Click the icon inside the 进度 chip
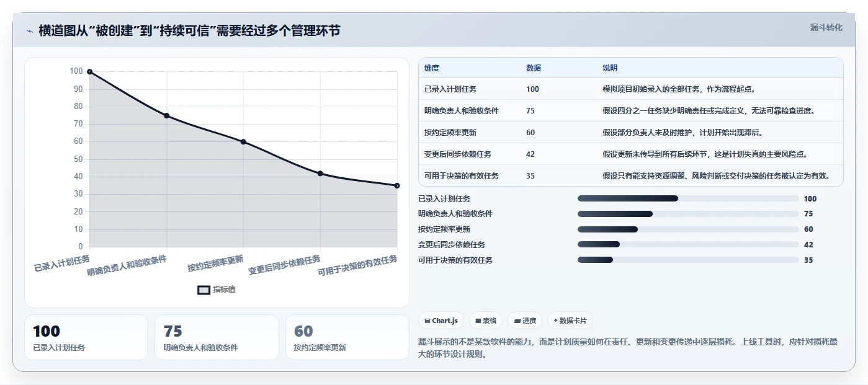 pyautogui.click(x=517, y=321)
